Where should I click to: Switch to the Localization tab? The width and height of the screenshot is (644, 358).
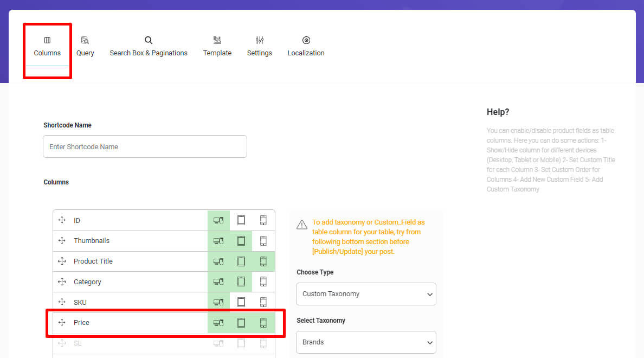tap(306, 46)
